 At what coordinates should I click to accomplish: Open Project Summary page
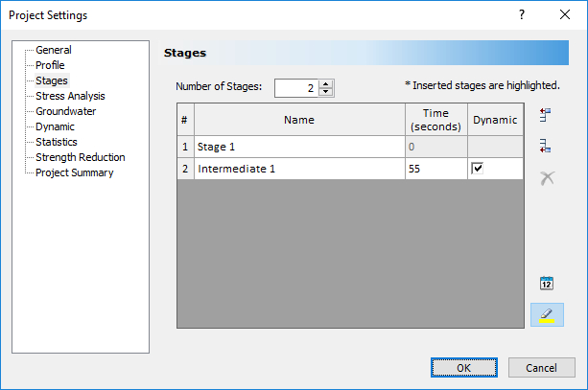click(74, 172)
